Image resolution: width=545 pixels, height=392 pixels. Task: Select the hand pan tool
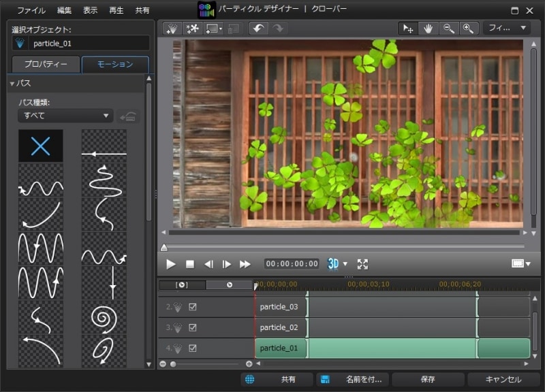(428, 29)
